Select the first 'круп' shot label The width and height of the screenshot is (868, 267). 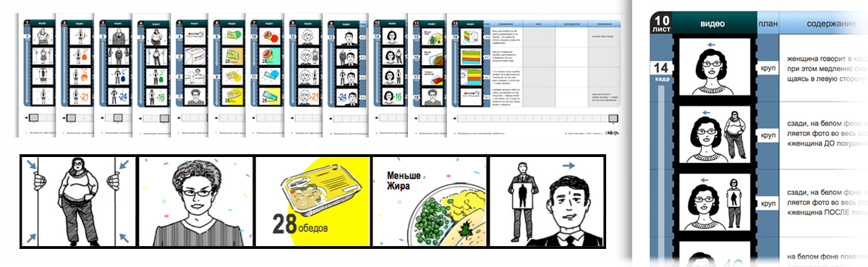coord(767,67)
